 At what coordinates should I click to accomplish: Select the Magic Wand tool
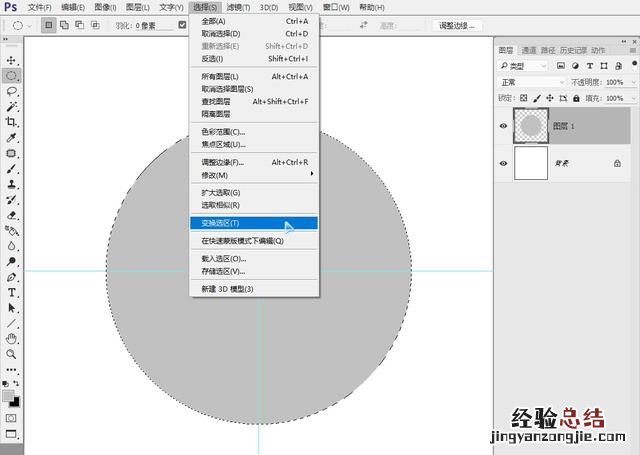(11, 107)
